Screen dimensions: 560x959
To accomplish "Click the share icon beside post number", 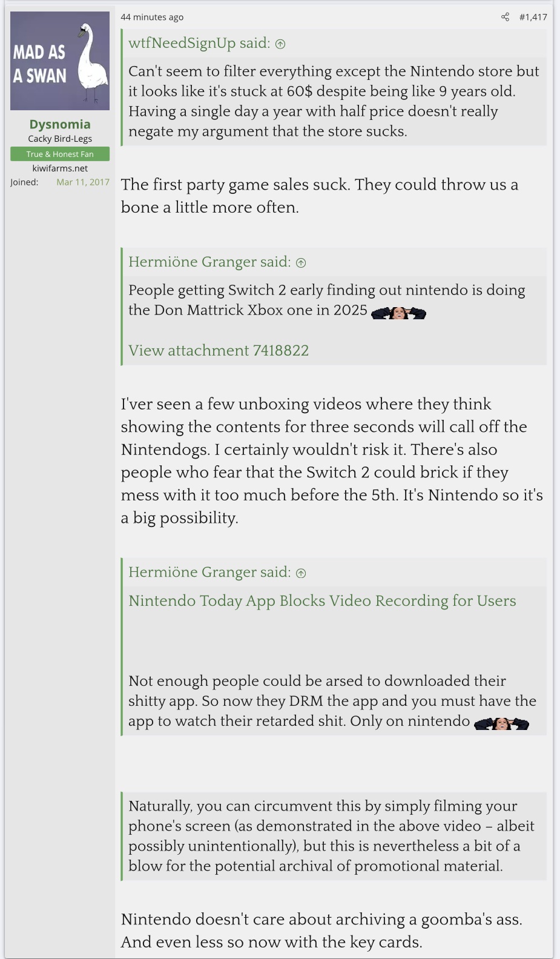I will 505,17.
